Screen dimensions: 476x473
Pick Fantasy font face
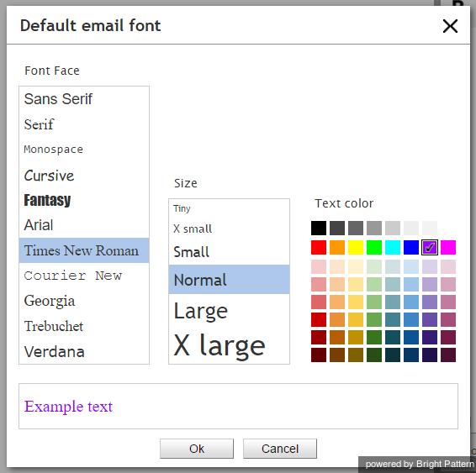point(84,200)
